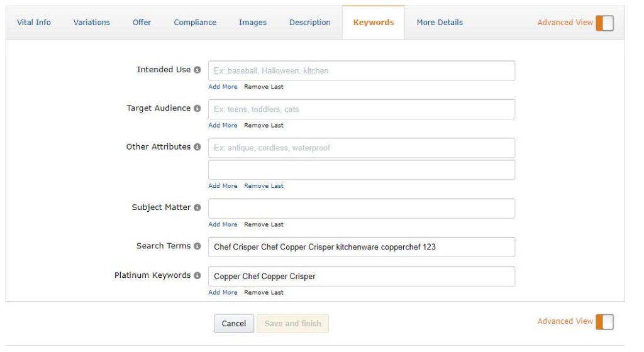Image resolution: width=644 pixels, height=352 pixels.
Task: Remove Last under Intended Use
Action: [x=264, y=87]
